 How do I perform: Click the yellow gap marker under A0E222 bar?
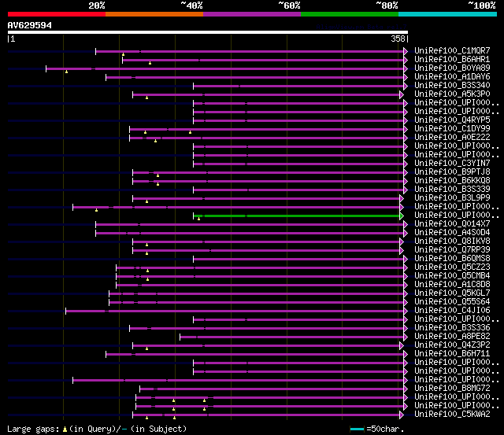point(156,141)
